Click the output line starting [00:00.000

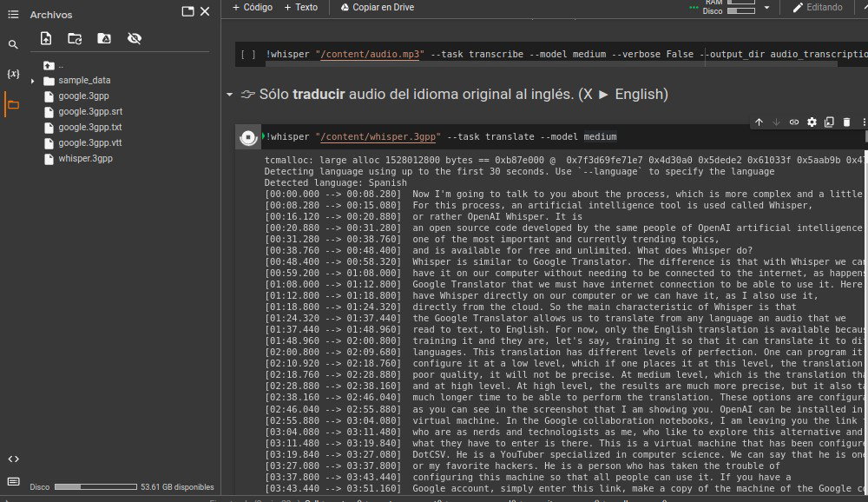click(x=563, y=194)
